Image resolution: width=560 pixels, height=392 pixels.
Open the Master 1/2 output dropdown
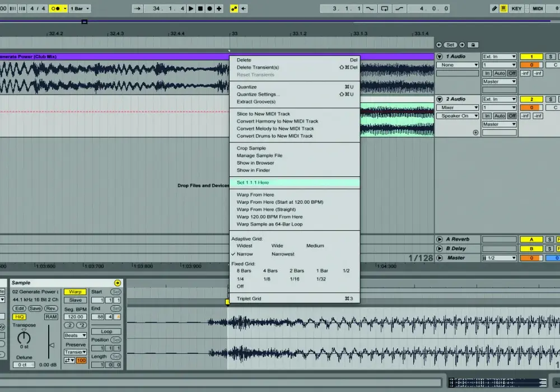500,258
